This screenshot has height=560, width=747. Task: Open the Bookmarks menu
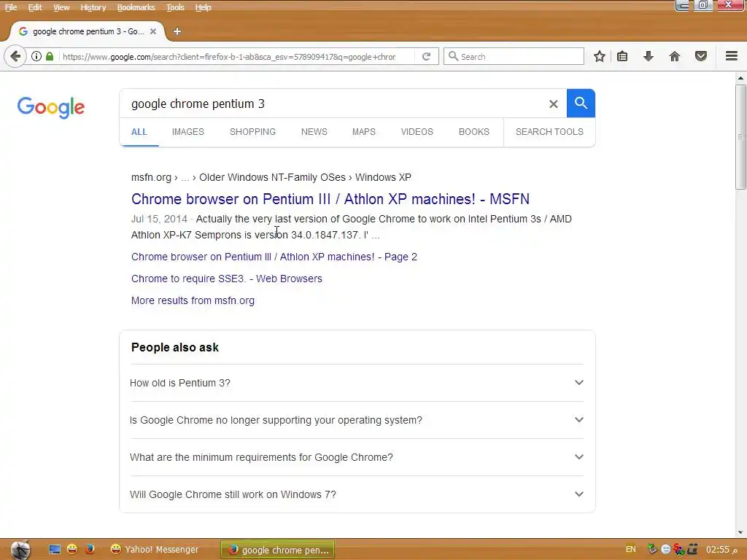click(x=136, y=7)
